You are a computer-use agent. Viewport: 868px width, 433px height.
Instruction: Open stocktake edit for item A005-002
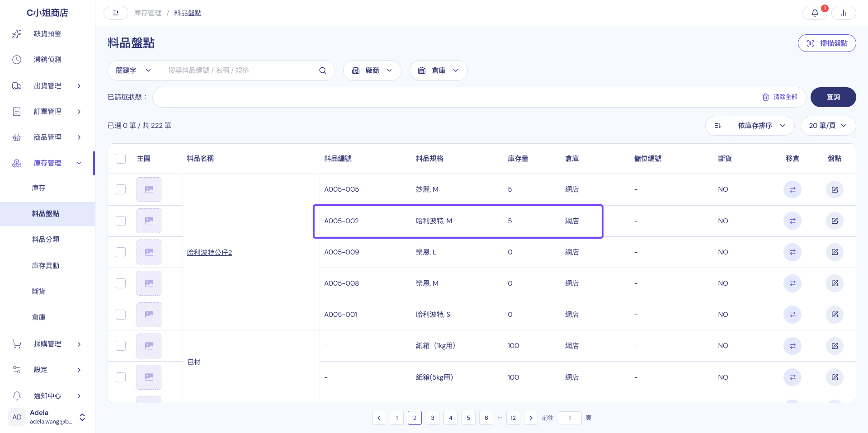tap(835, 221)
